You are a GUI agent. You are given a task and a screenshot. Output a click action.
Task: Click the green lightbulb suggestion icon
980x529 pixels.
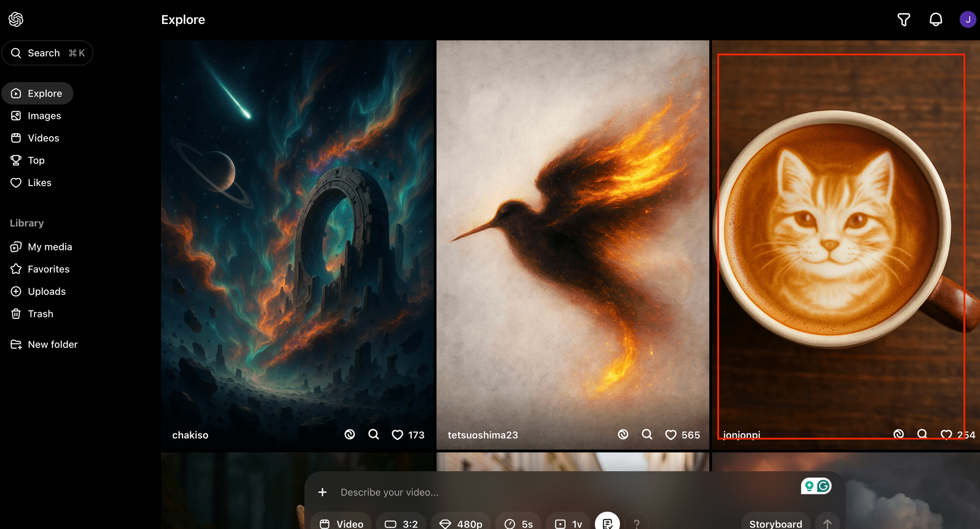coord(809,486)
